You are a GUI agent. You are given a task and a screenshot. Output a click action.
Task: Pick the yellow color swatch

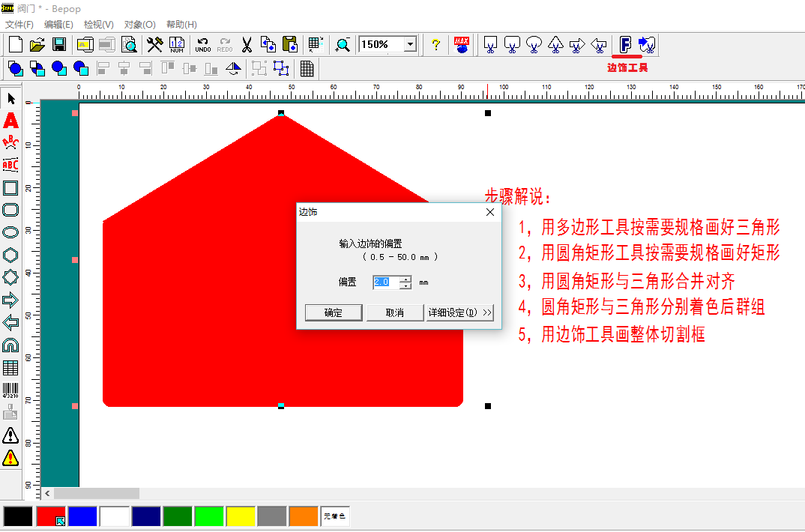(x=241, y=516)
